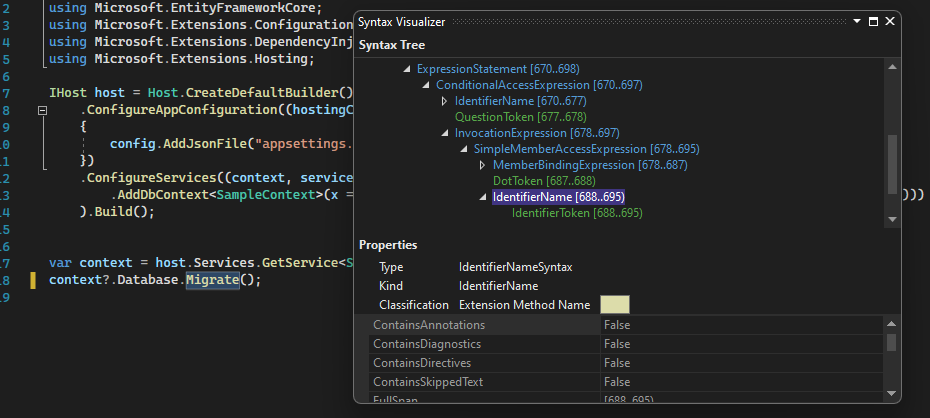The height and width of the screenshot is (418, 930).
Task: Open the Syntax Visualizer window options dropdown
Action: (857, 21)
